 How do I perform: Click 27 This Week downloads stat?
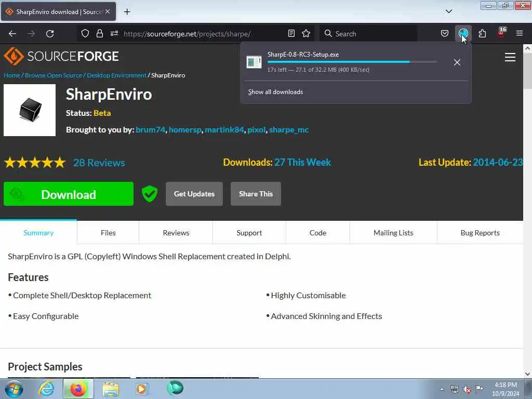[x=303, y=162]
